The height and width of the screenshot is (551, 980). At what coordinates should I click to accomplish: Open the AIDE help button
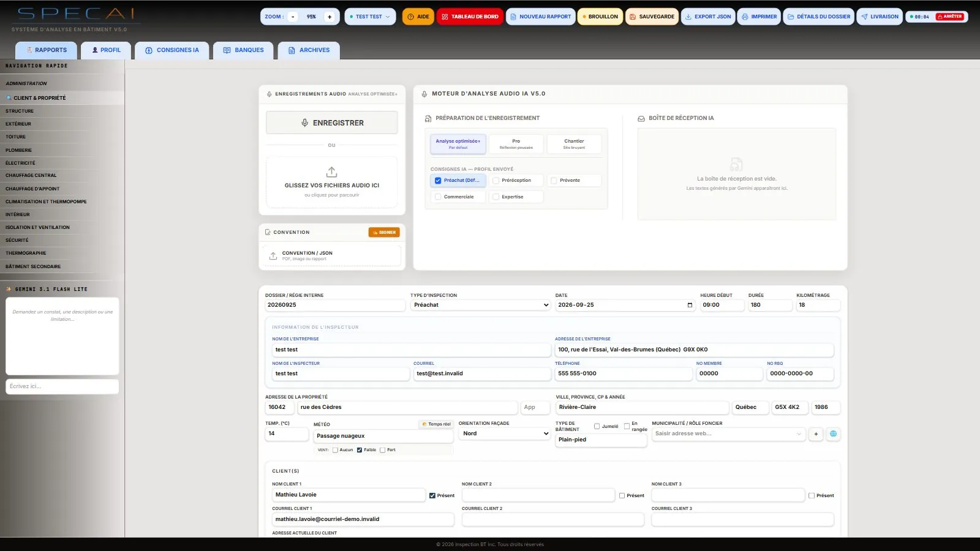(418, 17)
